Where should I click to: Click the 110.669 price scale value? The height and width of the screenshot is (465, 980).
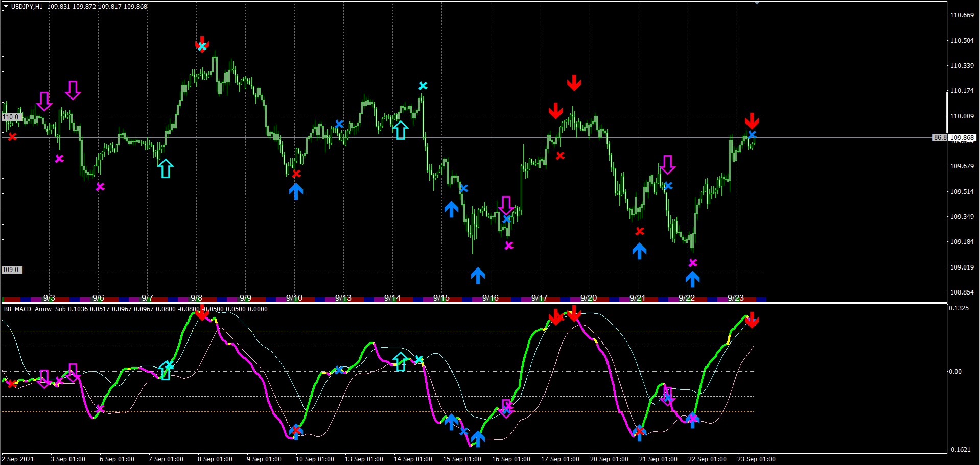click(962, 15)
